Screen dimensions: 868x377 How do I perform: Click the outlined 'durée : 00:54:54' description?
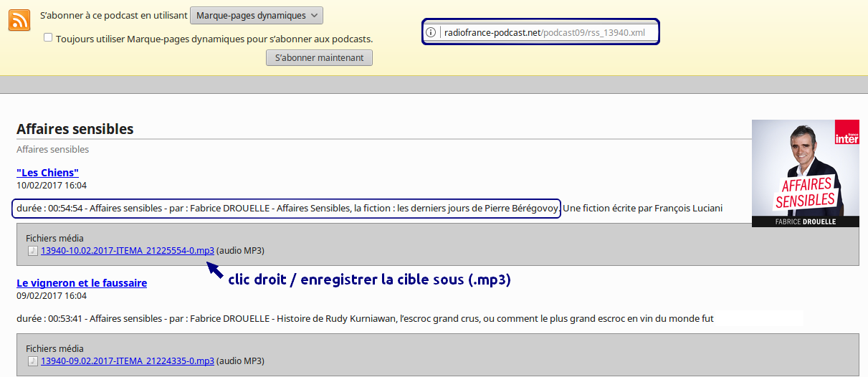[x=285, y=209]
